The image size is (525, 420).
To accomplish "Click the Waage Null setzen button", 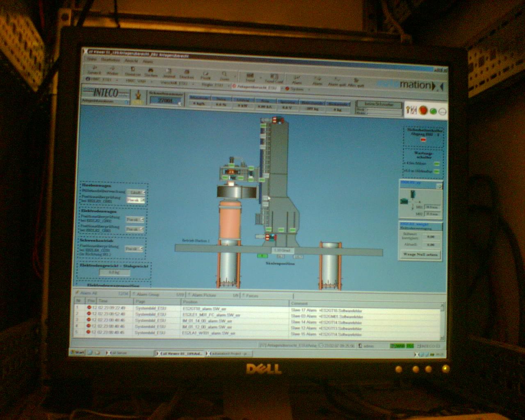I will [x=420, y=254].
